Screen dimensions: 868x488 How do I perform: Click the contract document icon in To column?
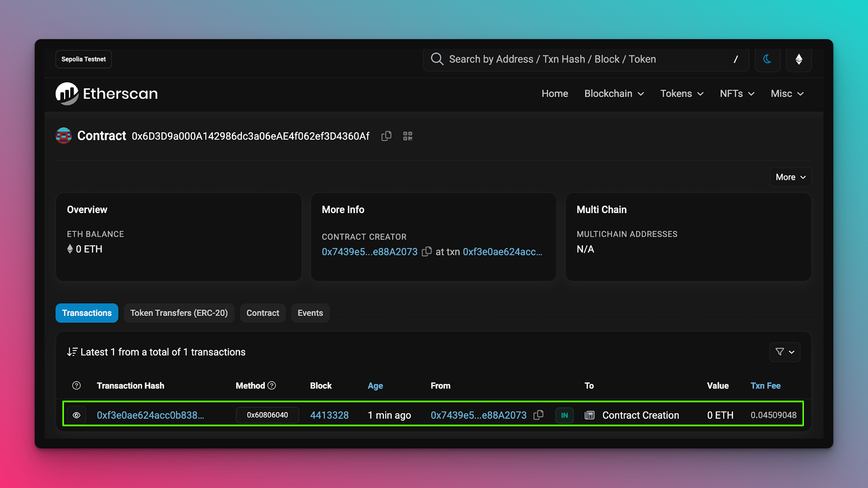pos(590,415)
